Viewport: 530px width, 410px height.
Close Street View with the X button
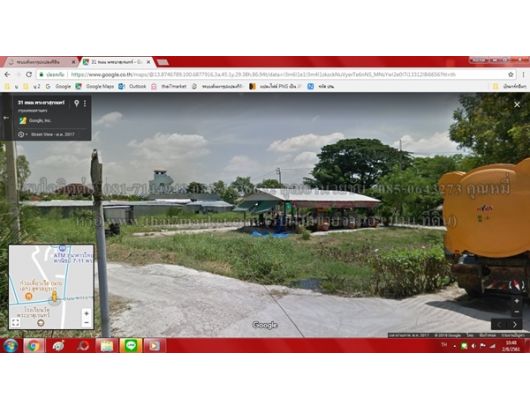click(x=517, y=105)
